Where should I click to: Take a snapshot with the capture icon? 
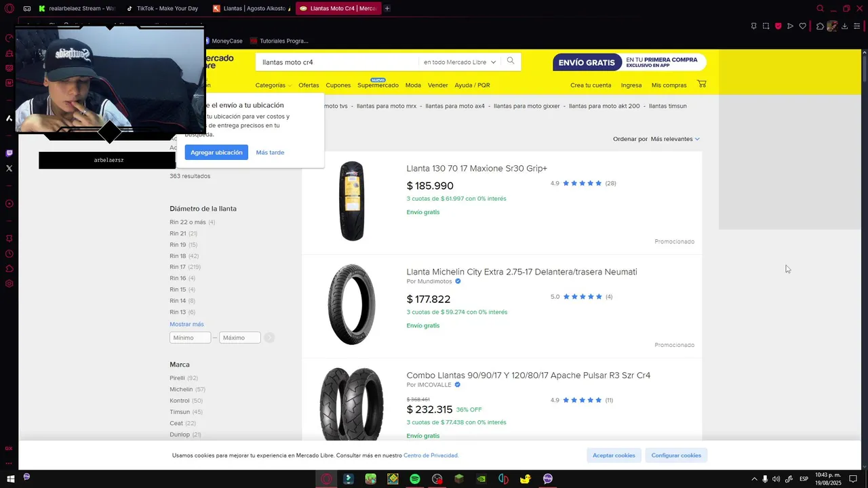(766, 26)
